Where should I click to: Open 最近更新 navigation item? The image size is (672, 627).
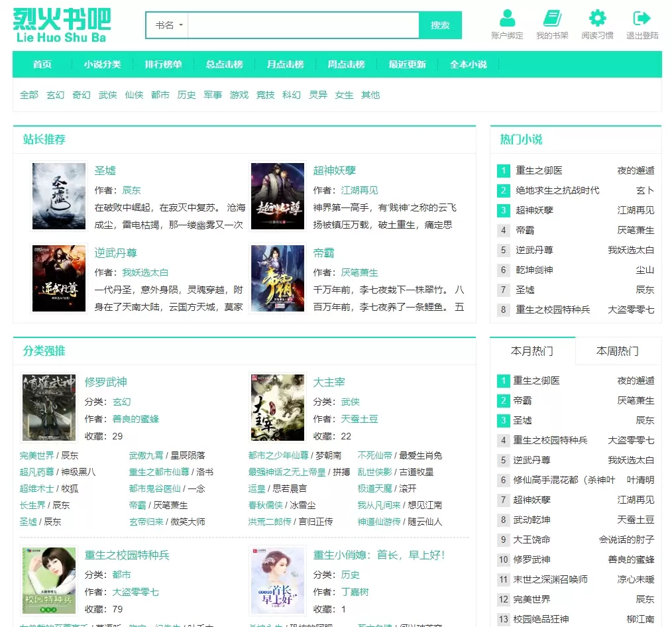[407, 64]
